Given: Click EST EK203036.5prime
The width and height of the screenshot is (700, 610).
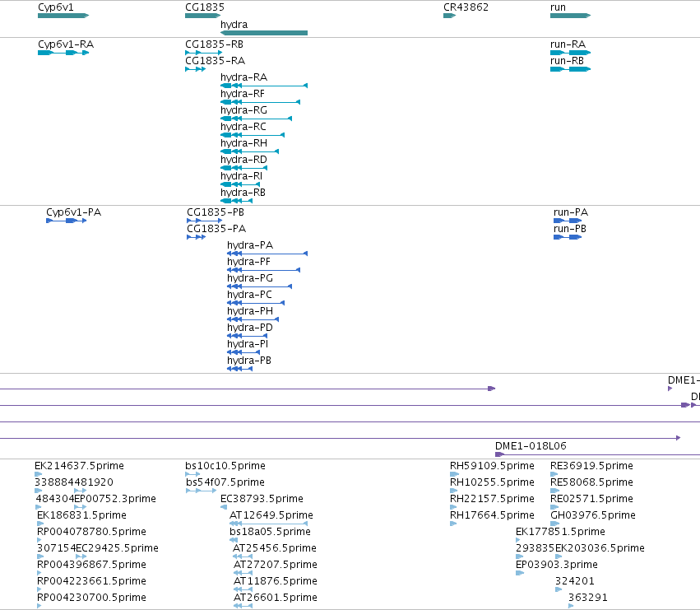Looking at the screenshot, I should (x=600, y=548).
